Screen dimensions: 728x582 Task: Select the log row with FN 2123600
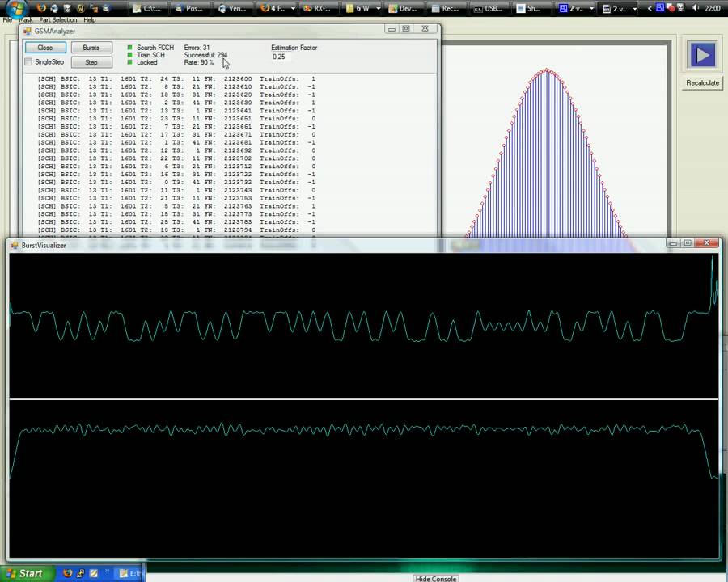[176, 79]
